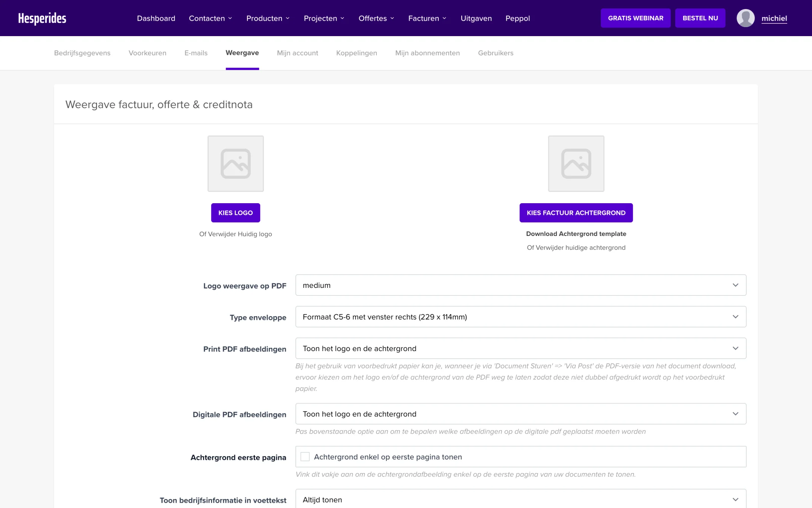This screenshot has width=812, height=508.
Task: Click the GRATIS WEBINAR button
Action: pyautogui.click(x=636, y=18)
